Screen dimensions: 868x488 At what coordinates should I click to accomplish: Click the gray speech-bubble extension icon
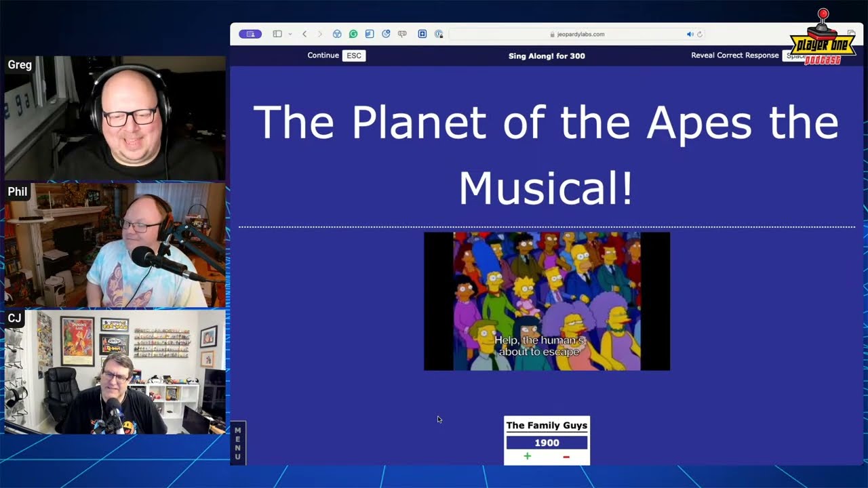point(402,34)
